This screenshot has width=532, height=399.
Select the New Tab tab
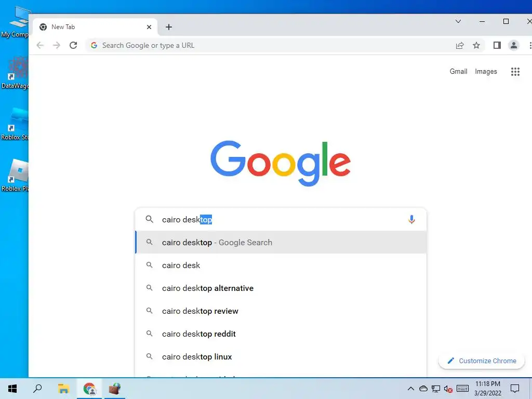coord(95,27)
